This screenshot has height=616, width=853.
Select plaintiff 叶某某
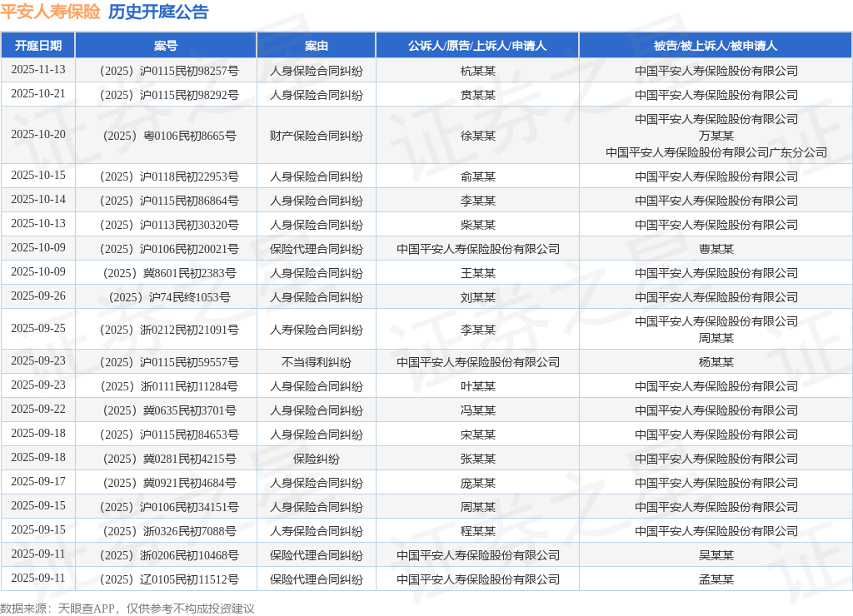point(477,386)
